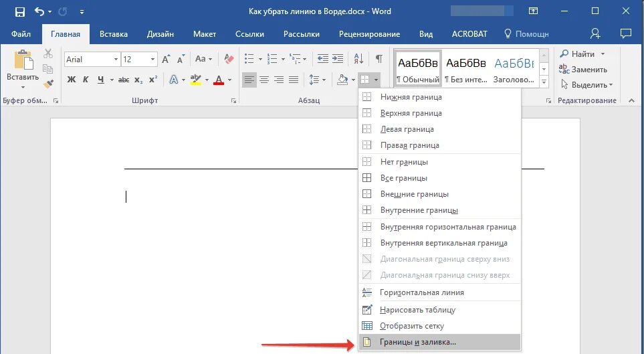Toggle show paragraph marks (¶)

click(379, 59)
